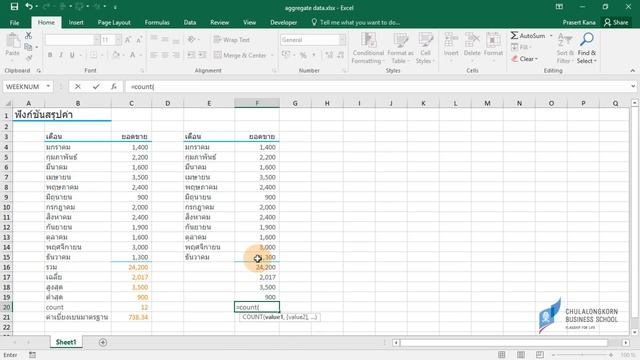Image resolution: width=640 pixels, height=360 pixels.
Task: Select cell F16 with 24,200
Action: 257,267
